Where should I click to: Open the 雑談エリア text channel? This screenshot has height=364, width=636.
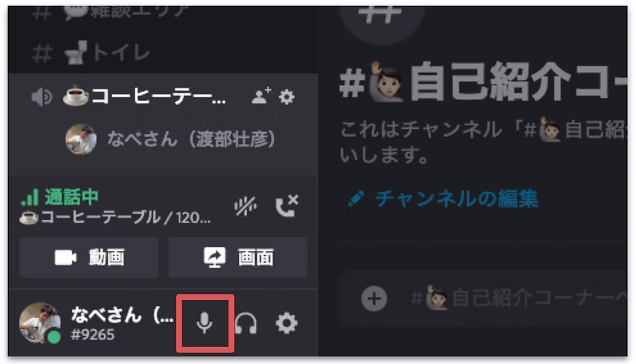click(x=111, y=12)
